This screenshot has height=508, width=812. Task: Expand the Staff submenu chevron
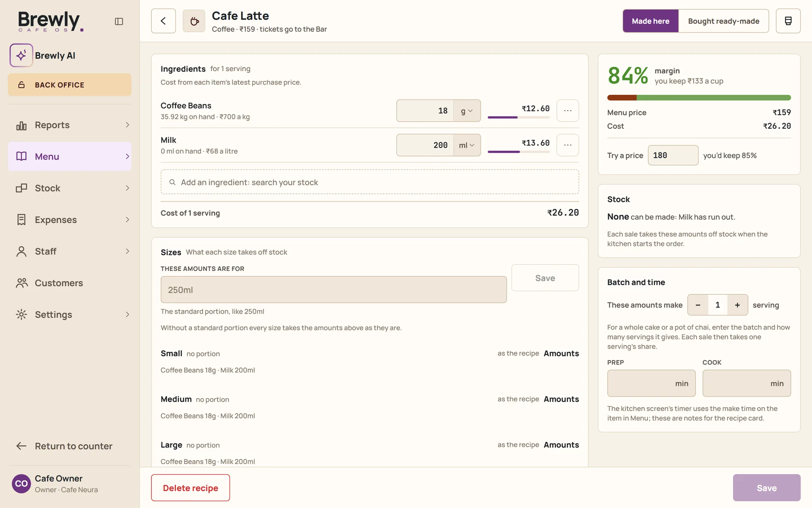click(x=127, y=251)
